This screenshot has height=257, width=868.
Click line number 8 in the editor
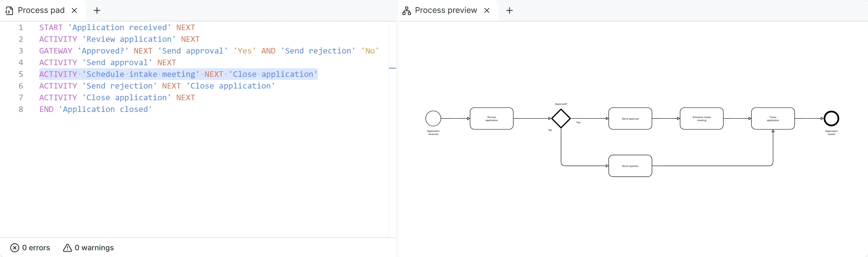pos(21,109)
